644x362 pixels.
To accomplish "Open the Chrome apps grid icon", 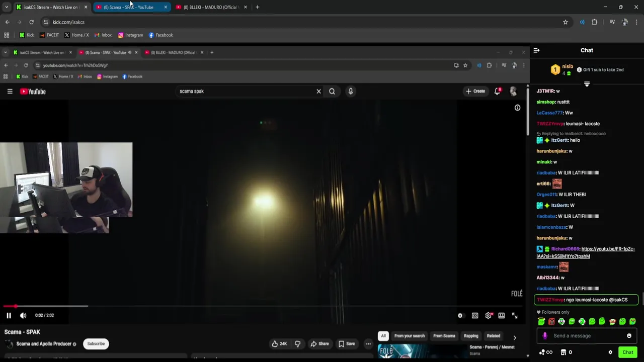I will point(7,35).
